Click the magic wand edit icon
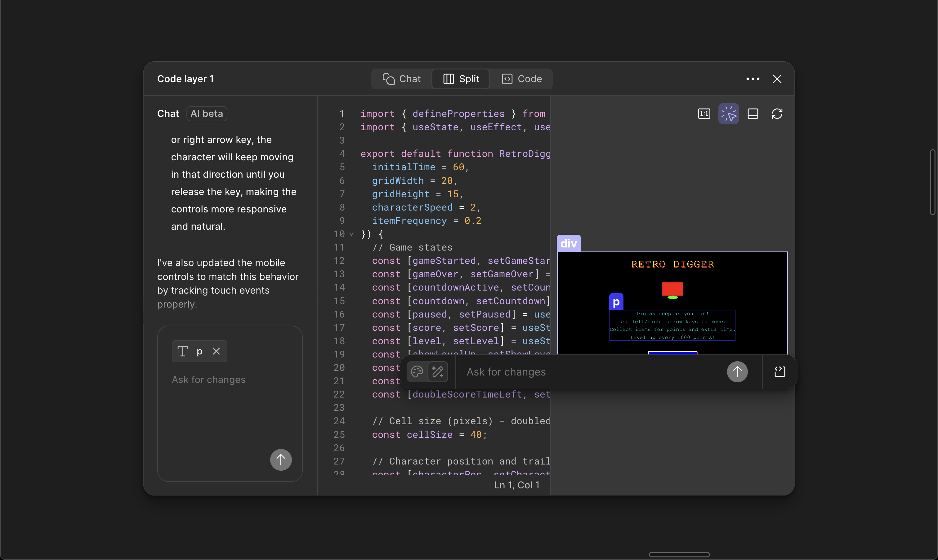 437,372
